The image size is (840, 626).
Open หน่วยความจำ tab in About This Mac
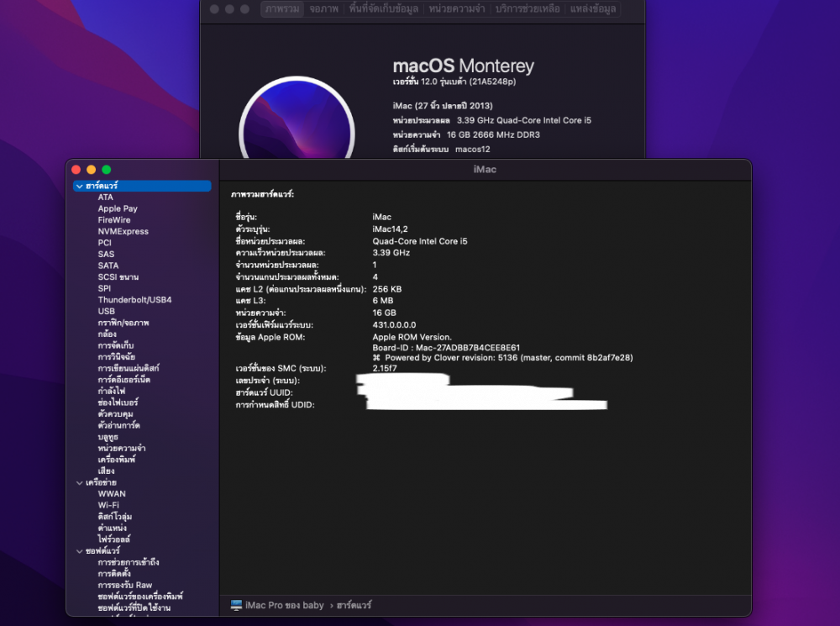tap(456, 8)
